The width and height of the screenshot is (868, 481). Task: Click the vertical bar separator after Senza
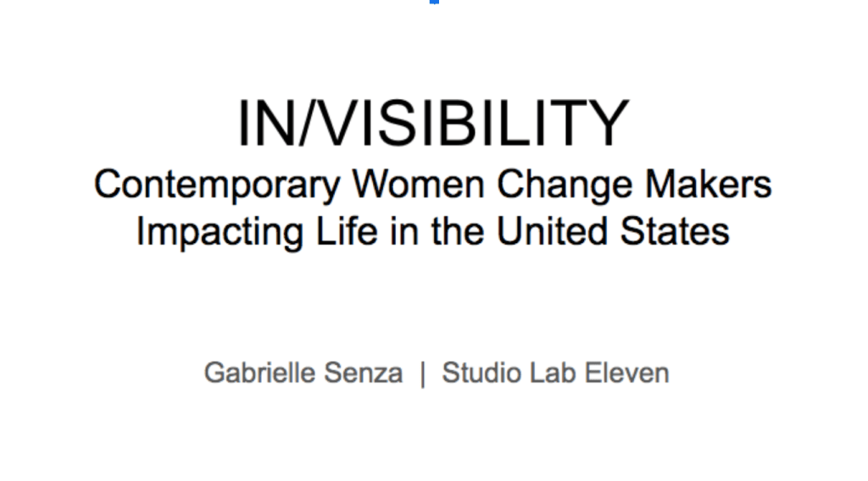(422, 373)
